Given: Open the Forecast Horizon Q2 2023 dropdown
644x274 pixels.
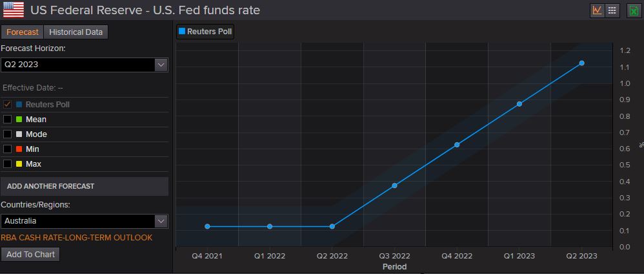Looking at the screenshot, I should (84, 65).
